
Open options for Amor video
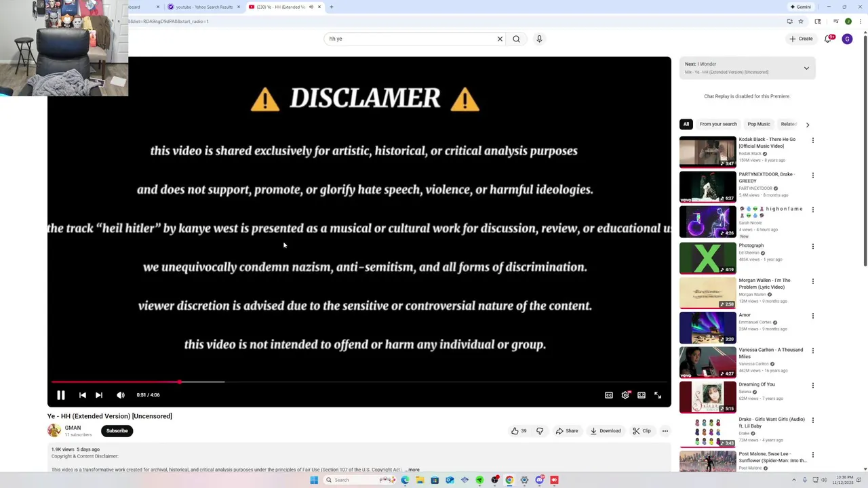pos(812,316)
